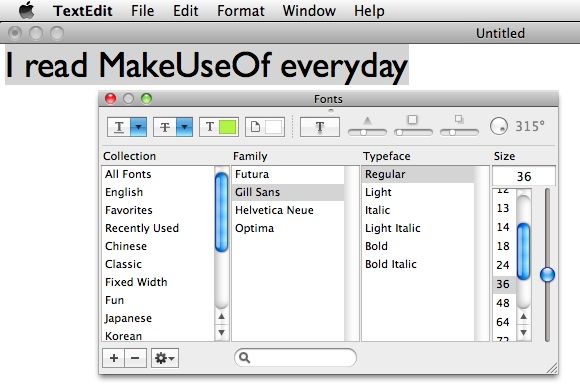This screenshot has height=390, width=580.
Task: Select the All Fonts collection
Action: (x=158, y=174)
